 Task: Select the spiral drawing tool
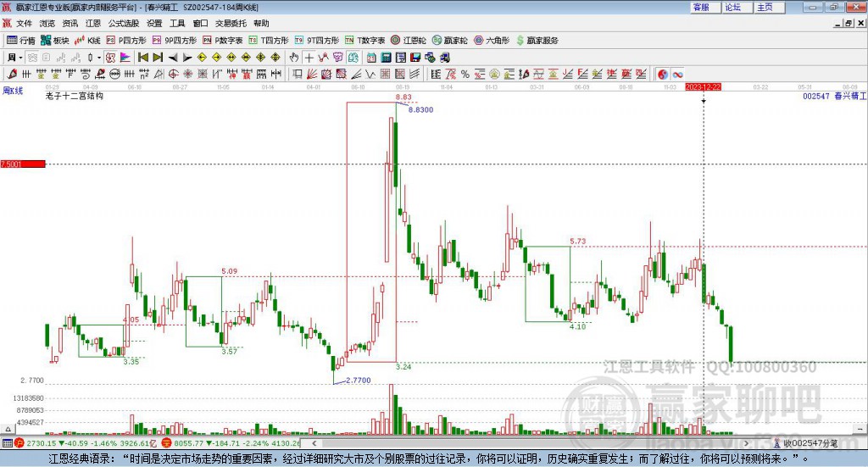coord(86,74)
